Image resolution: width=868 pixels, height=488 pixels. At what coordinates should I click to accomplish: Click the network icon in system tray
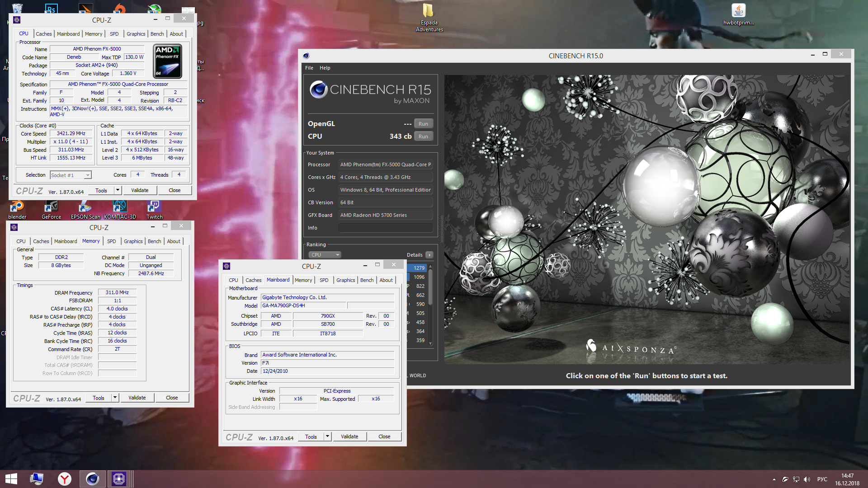(796, 479)
